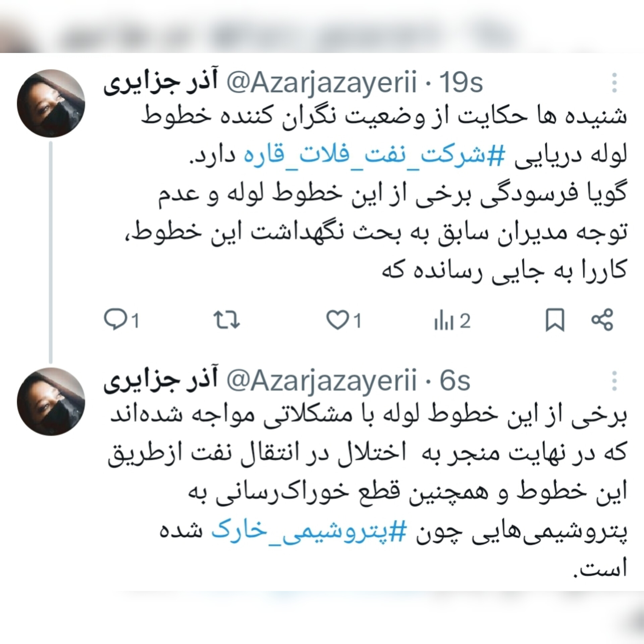This screenshot has width=644, height=644.
Task: Select display name آذر جزایری on the first tweet
Action: coord(161,83)
